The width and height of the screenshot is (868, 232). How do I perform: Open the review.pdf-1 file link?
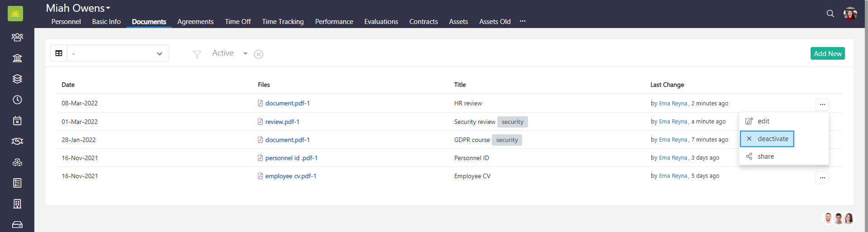[x=282, y=122]
